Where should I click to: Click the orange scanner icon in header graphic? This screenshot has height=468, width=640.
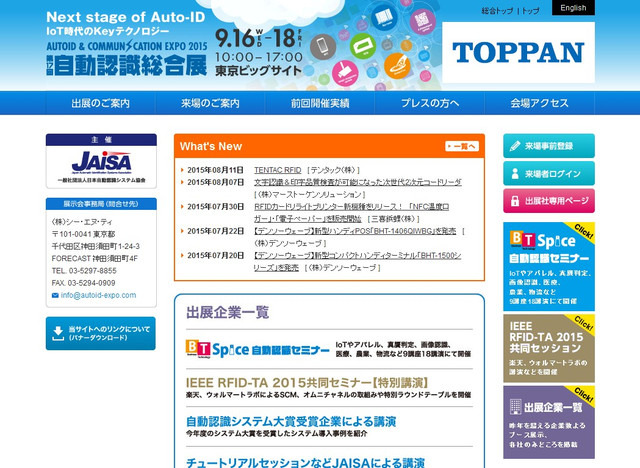pyautogui.click(x=398, y=66)
